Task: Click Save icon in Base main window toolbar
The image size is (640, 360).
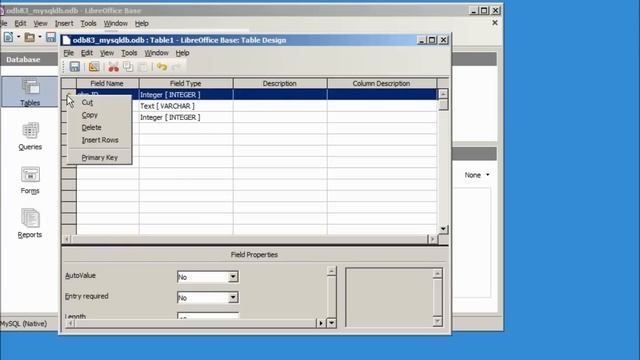Action: (51, 37)
